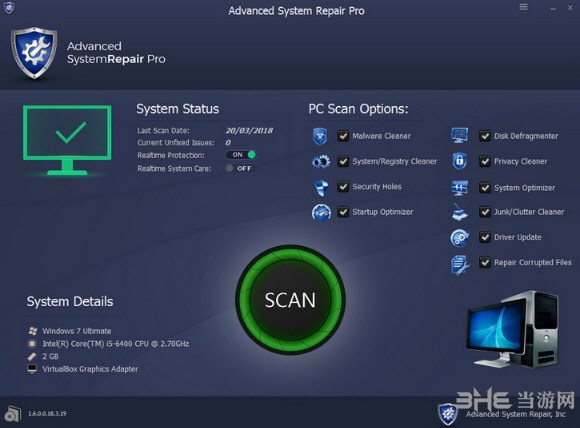Viewport: 580px width, 428px height.
Task: Click the Intel Core i5-6400 CPU text
Action: click(x=116, y=344)
